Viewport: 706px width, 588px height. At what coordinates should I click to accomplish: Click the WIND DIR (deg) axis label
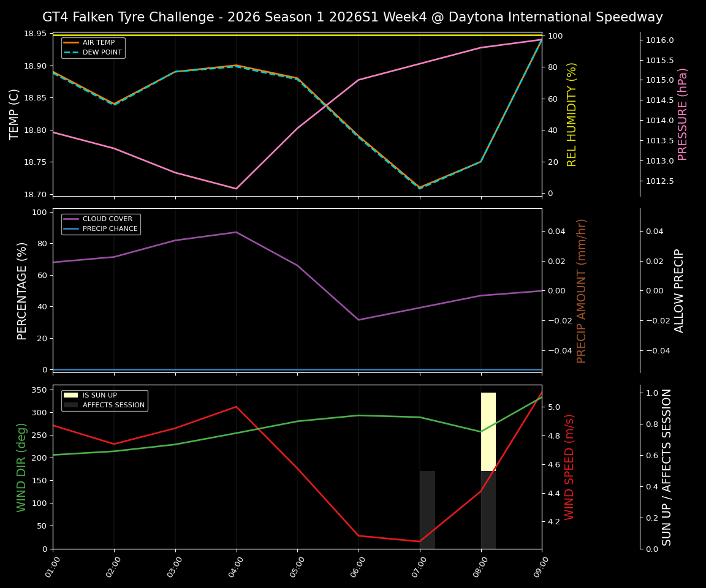pyautogui.click(x=22, y=467)
